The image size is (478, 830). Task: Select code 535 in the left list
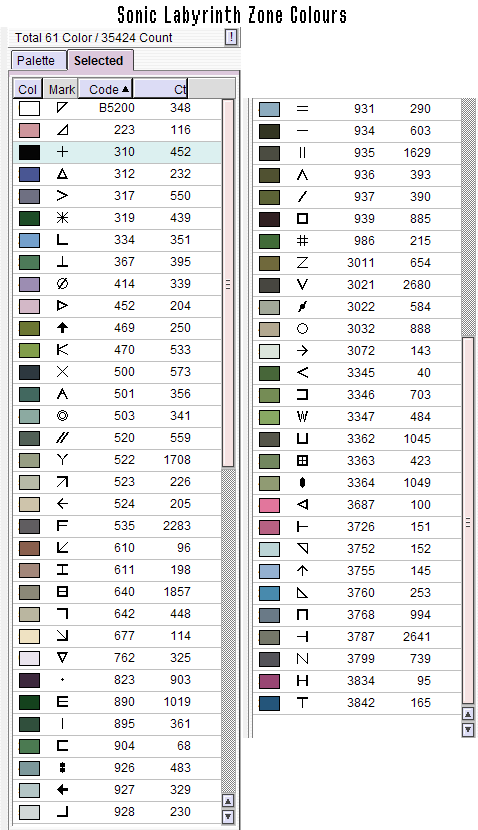tap(124, 526)
